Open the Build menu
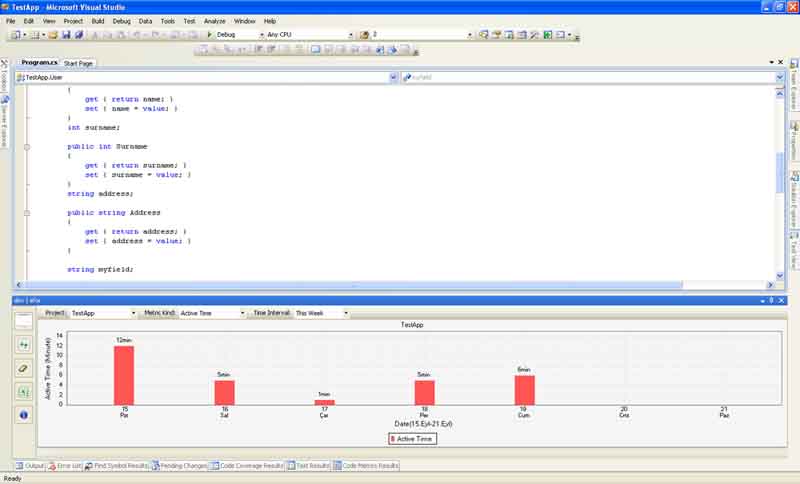This screenshot has height=484, width=800. (x=98, y=21)
